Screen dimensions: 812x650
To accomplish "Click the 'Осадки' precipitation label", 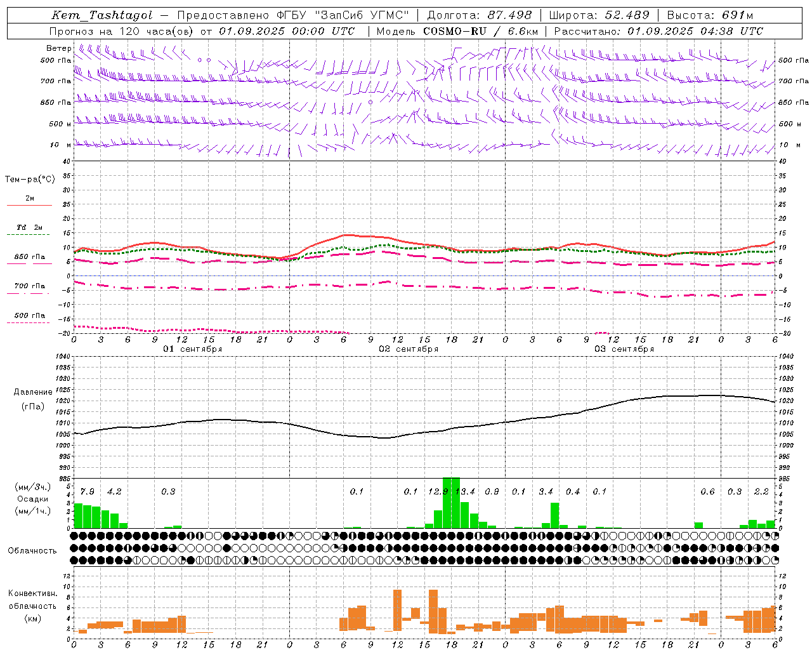I will point(33,499).
